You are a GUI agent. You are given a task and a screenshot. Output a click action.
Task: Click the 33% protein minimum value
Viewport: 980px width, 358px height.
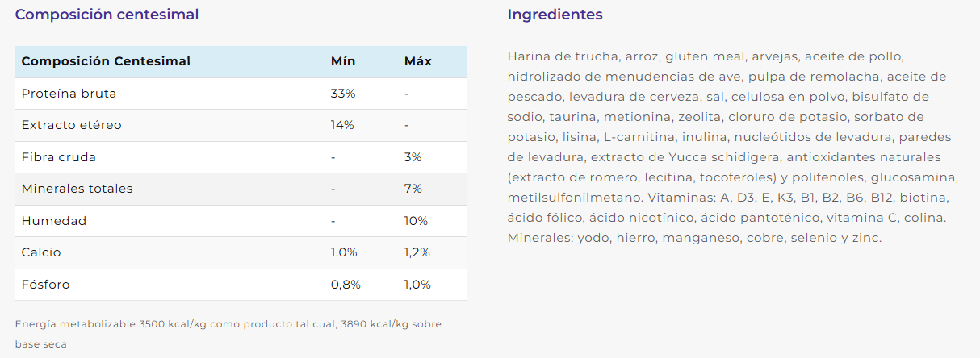[x=342, y=94]
